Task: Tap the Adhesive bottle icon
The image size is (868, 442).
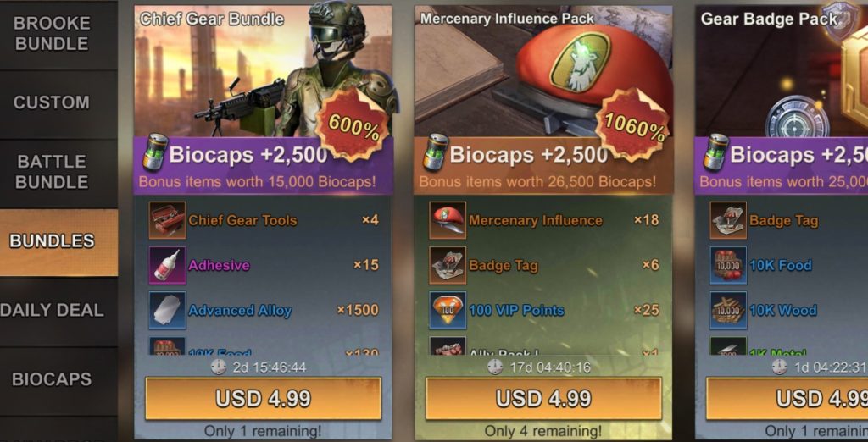Action: (167, 266)
